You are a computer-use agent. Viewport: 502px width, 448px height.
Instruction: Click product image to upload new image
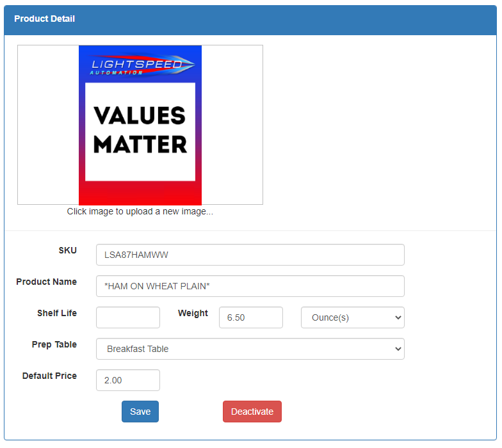pos(140,125)
